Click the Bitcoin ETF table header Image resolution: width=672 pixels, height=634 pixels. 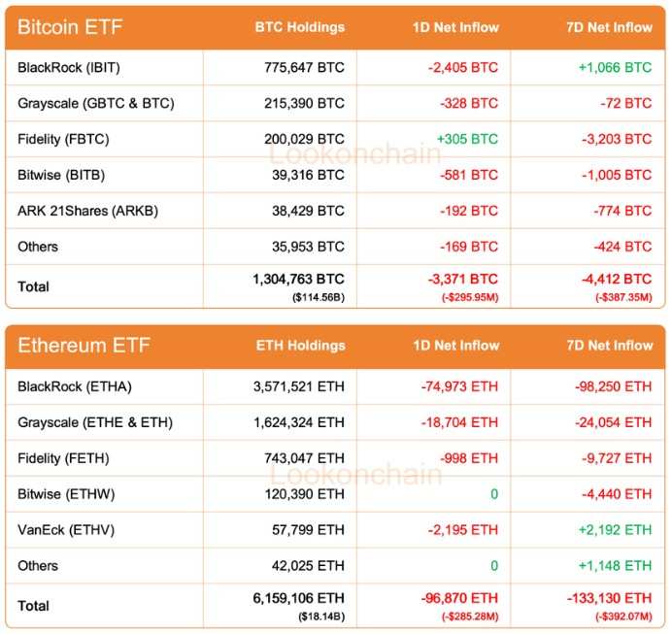pos(70,27)
